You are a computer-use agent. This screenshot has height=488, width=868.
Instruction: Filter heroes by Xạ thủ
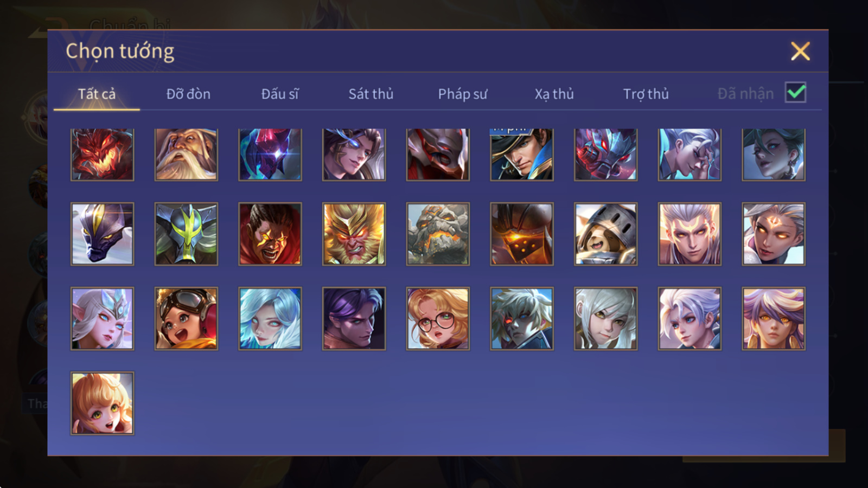click(554, 94)
